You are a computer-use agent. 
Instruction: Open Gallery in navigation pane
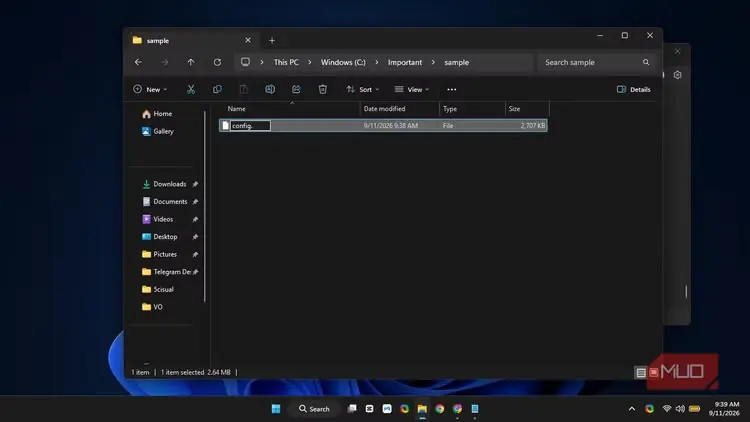(158, 131)
